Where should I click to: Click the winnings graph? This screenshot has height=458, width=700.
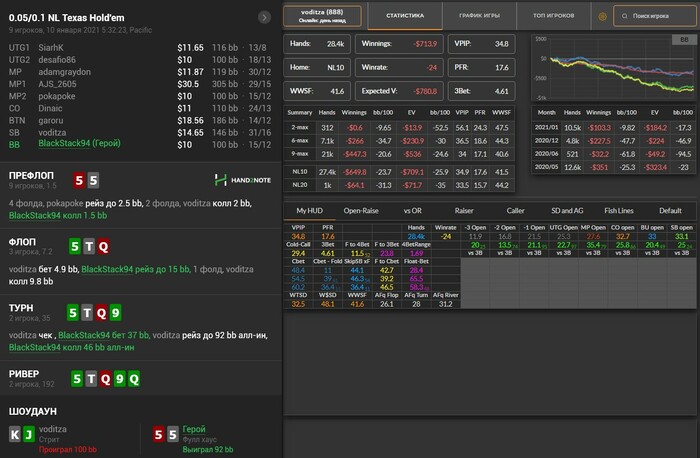tap(614, 68)
